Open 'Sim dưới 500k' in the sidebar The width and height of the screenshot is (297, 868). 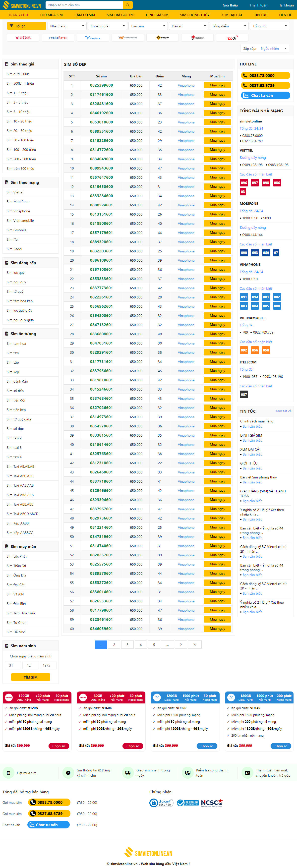(x=18, y=74)
